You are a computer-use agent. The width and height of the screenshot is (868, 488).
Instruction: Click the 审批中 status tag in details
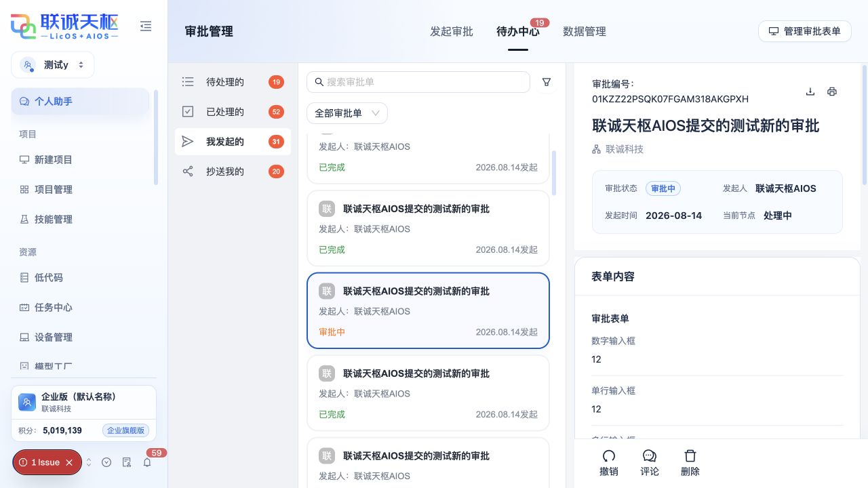[663, 188]
